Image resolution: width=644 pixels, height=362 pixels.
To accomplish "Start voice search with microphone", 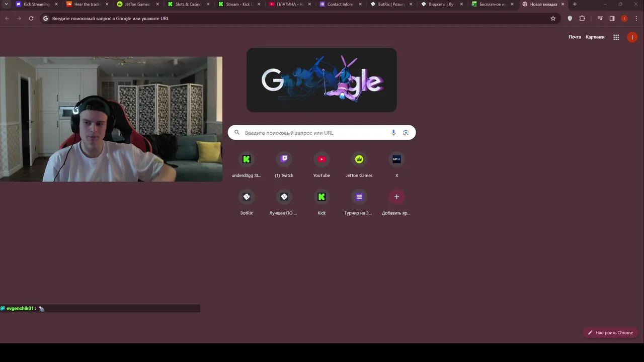I will tap(393, 133).
